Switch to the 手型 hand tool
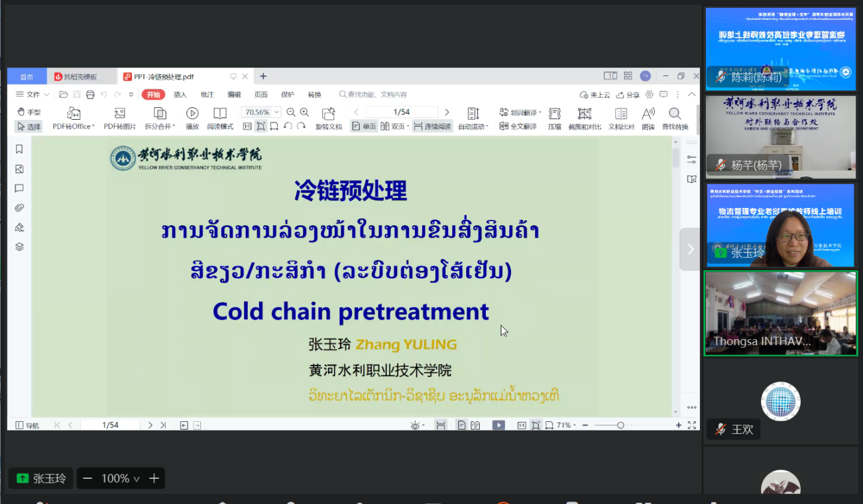The width and height of the screenshot is (863, 504). point(29,112)
